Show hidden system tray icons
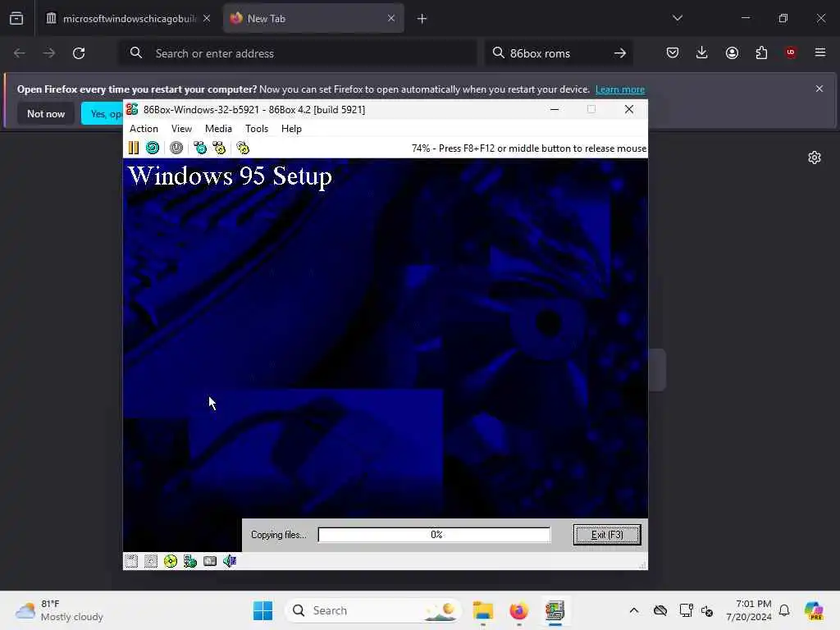 [634, 610]
